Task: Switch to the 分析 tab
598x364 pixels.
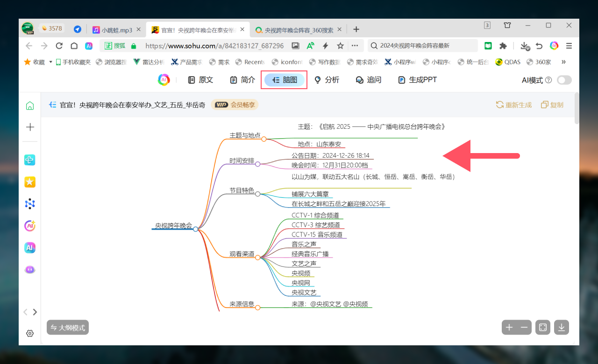Action: coord(327,80)
